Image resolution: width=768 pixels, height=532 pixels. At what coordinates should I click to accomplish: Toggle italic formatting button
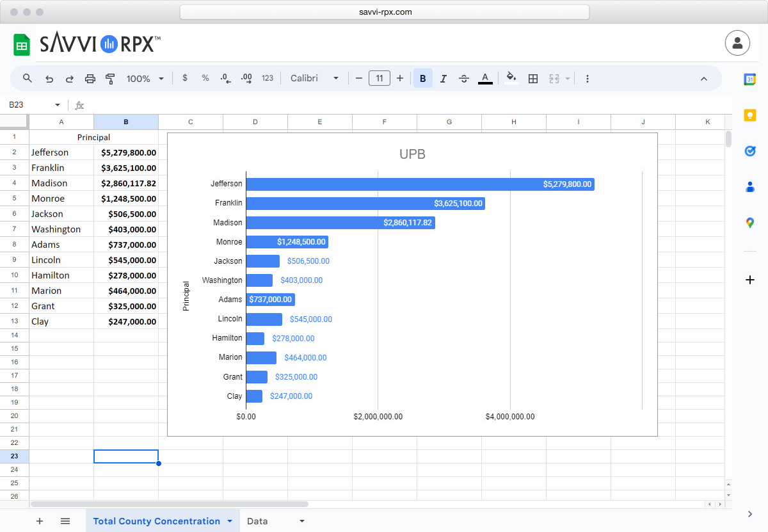443,78
